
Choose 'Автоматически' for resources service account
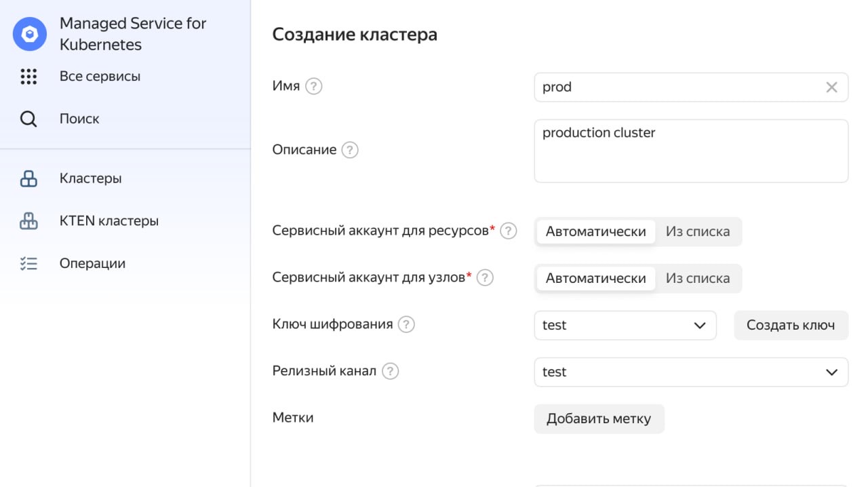coord(595,231)
